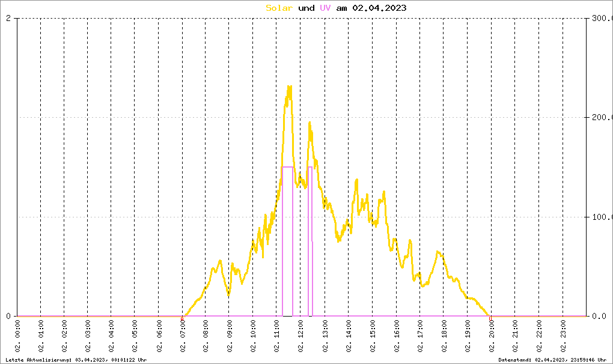613x364 pixels.
Task: Click the pink 'UV' word in the title
Action: coord(325,8)
